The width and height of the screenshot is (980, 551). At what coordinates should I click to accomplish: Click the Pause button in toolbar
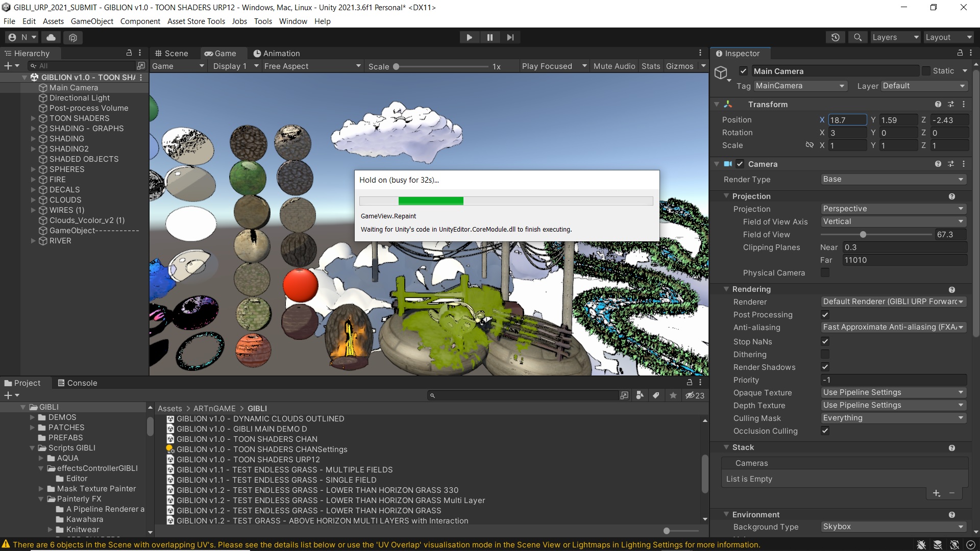pyautogui.click(x=490, y=37)
